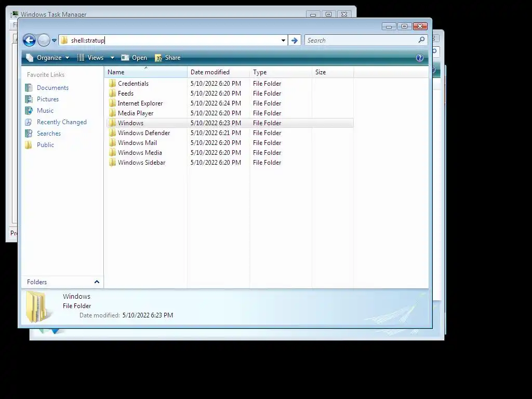The width and height of the screenshot is (532, 399).
Task: Maximize the Windows Task Manager window
Action: pos(328,14)
